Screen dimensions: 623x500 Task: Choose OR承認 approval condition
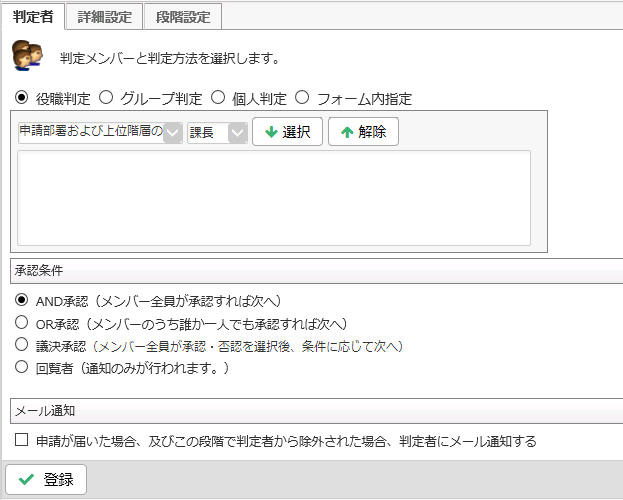pyautogui.click(x=21, y=322)
